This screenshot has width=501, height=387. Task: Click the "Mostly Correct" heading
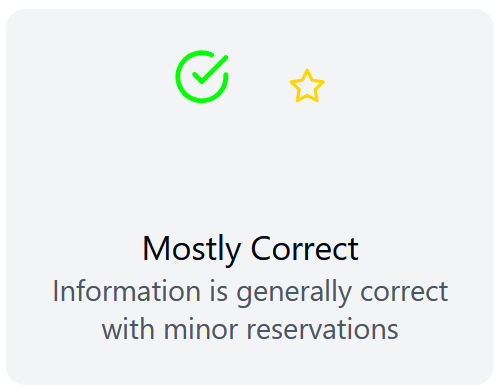coord(250,249)
